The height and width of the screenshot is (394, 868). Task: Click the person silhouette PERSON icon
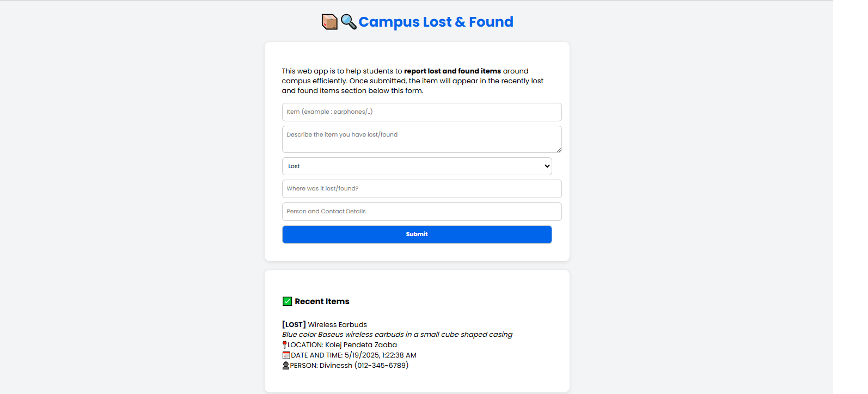(x=286, y=366)
